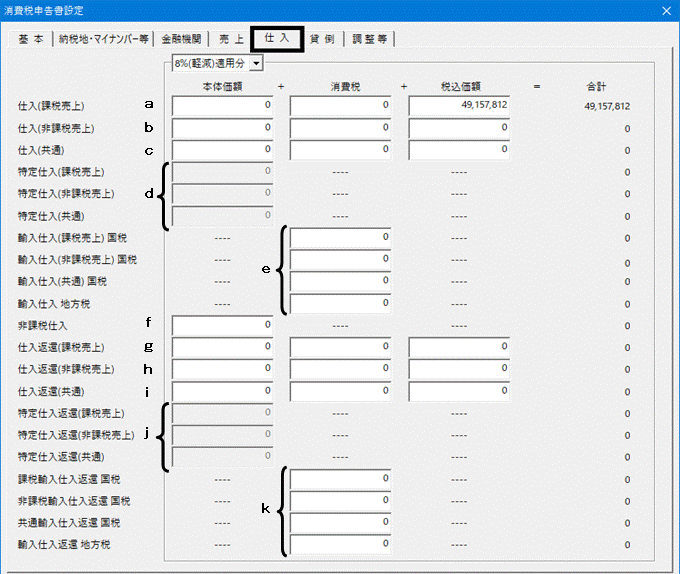
Task: Click 消費税 field for 輸入仕入(共通) 国税
Action: (x=340, y=281)
